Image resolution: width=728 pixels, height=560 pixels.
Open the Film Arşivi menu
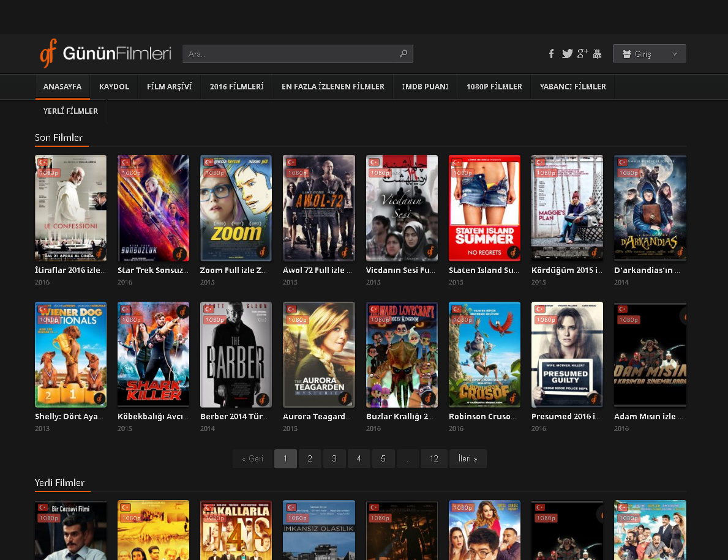[169, 87]
